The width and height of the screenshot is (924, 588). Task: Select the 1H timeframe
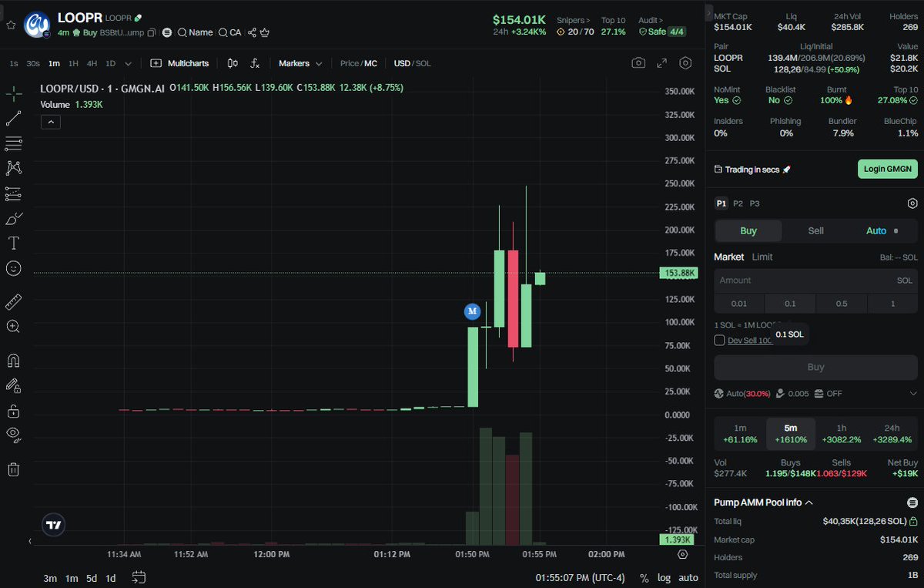click(x=73, y=63)
